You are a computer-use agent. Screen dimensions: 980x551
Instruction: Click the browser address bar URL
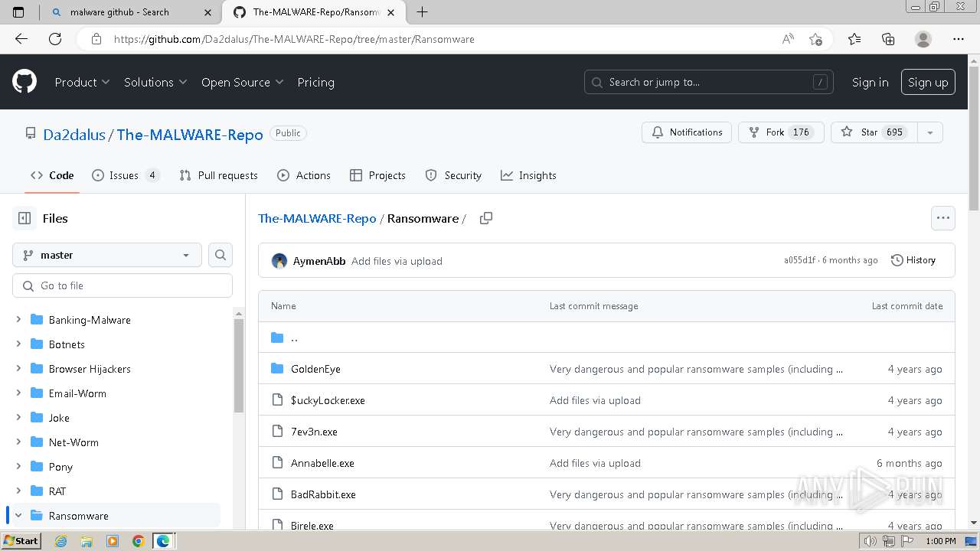(x=294, y=39)
